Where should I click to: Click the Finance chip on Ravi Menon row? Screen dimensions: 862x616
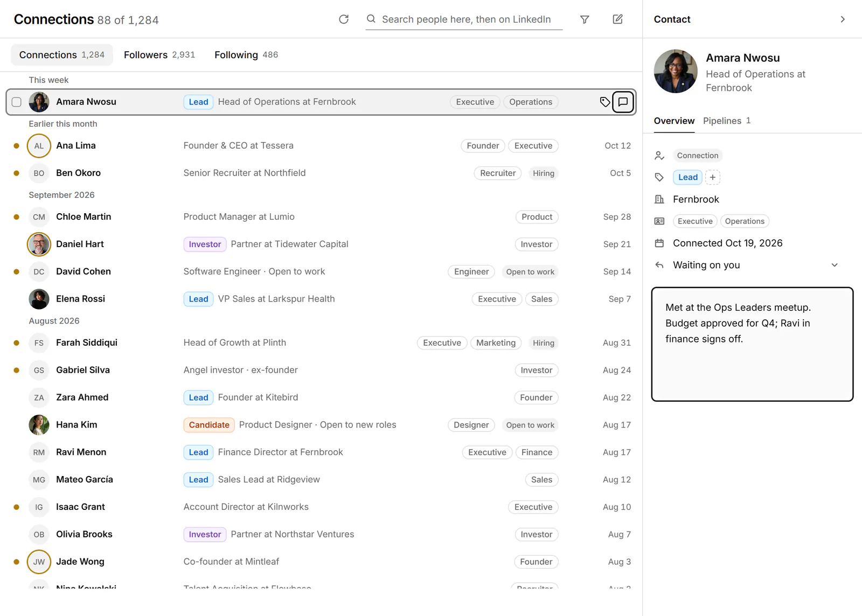(x=537, y=452)
